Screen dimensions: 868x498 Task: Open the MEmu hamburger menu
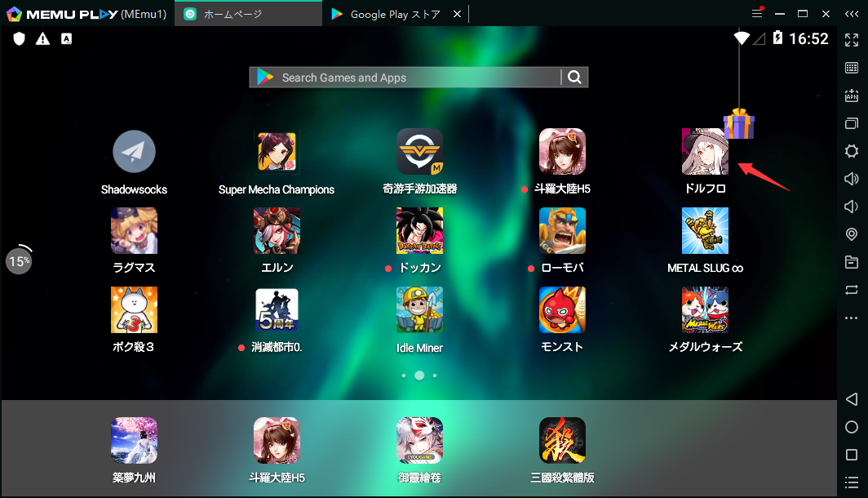coord(757,13)
